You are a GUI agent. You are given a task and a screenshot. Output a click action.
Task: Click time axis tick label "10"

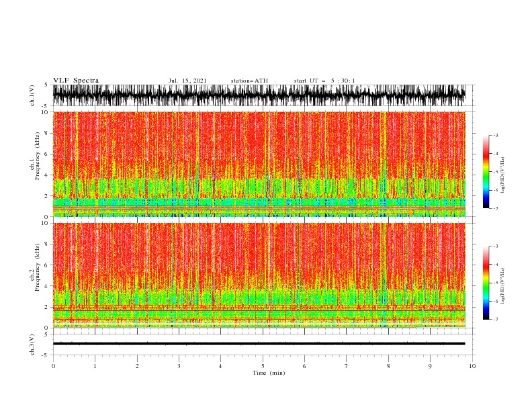pos(472,366)
